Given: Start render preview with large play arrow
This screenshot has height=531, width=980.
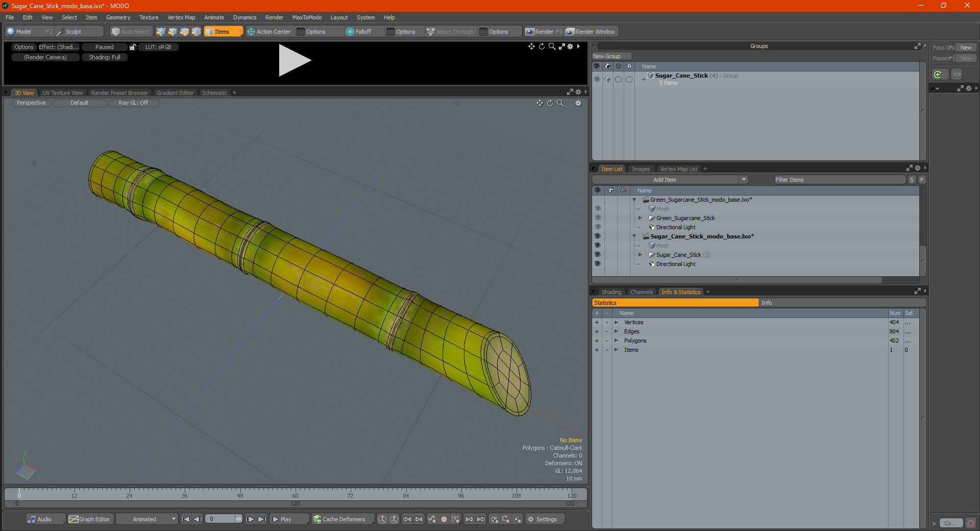Looking at the screenshot, I should point(295,60).
